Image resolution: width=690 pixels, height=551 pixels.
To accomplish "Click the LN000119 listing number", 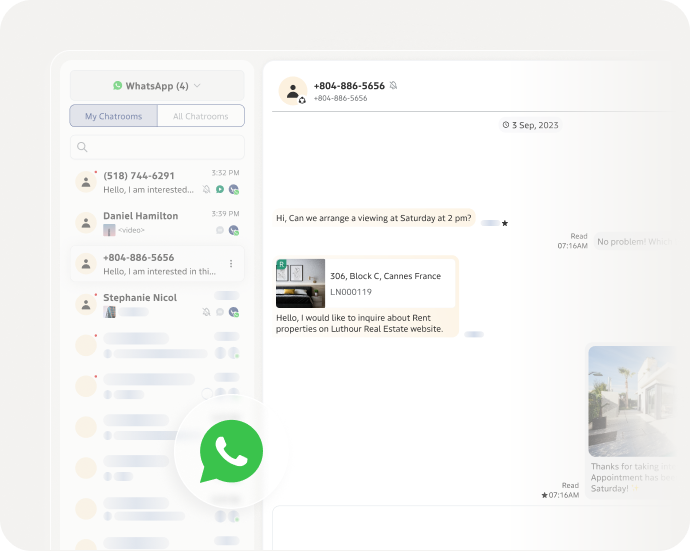I will (x=351, y=292).
